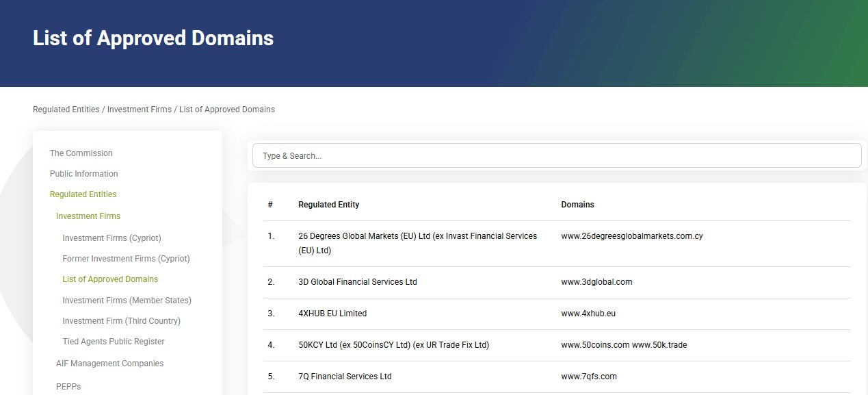This screenshot has height=395, width=868.
Task: Open The Commission sidebar item
Action: tap(81, 153)
